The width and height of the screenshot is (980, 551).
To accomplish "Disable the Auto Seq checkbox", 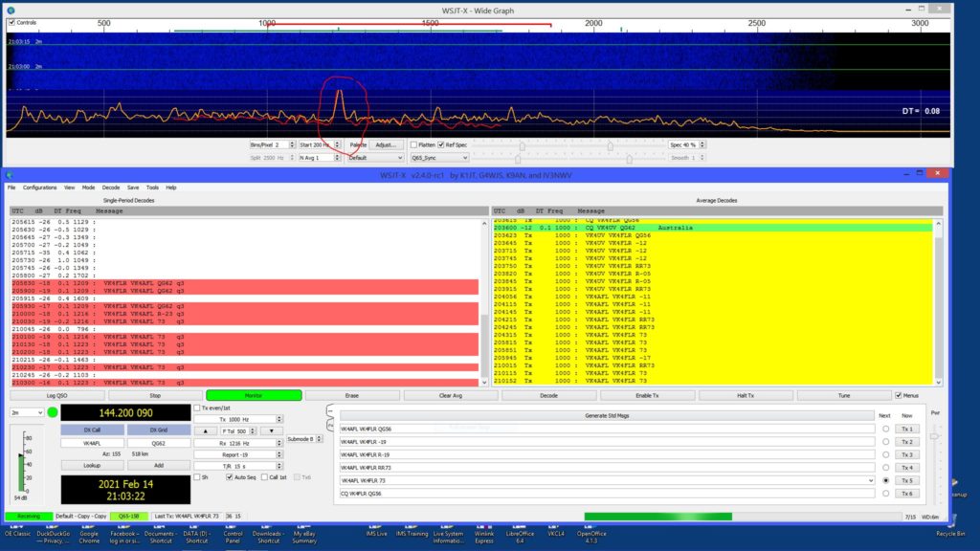I will pyautogui.click(x=230, y=477).
